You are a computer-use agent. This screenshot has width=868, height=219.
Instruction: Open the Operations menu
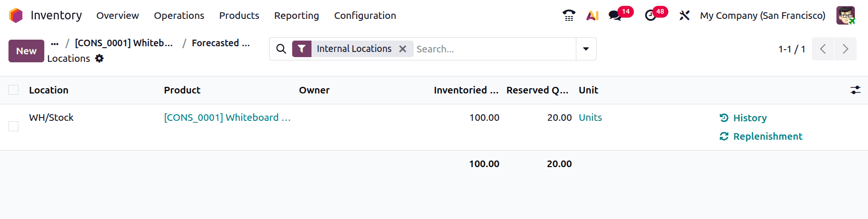pyautogui.click(x=179, y=16)
